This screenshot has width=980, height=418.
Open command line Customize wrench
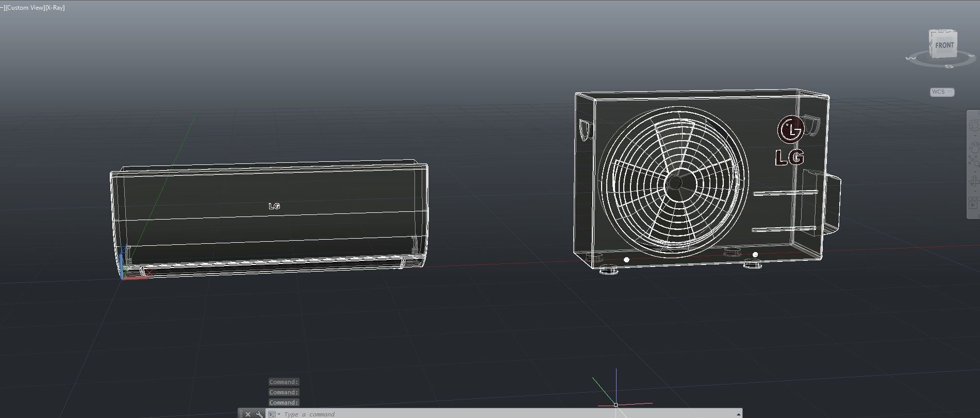tap(259, 414)
